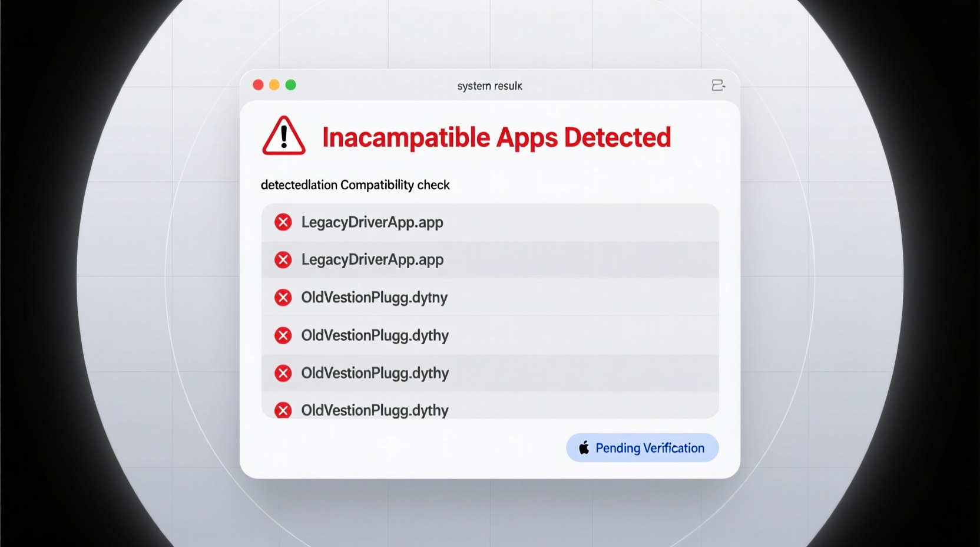The height and width of the screenshot is (547, 980).
Task: Select the fifth row's OldVestionPlugg.dythy entry
Action: pyautogui.click(x=375, y=373)
